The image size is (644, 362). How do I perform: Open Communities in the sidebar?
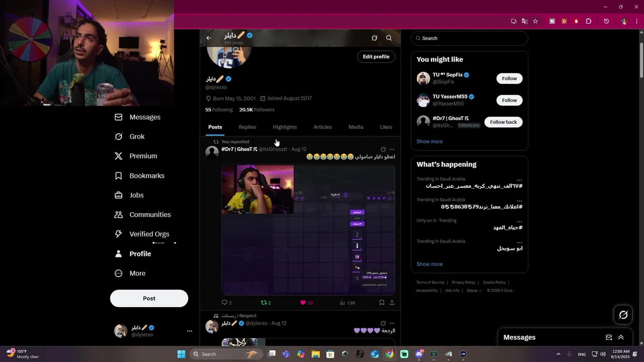pos(142,215)
